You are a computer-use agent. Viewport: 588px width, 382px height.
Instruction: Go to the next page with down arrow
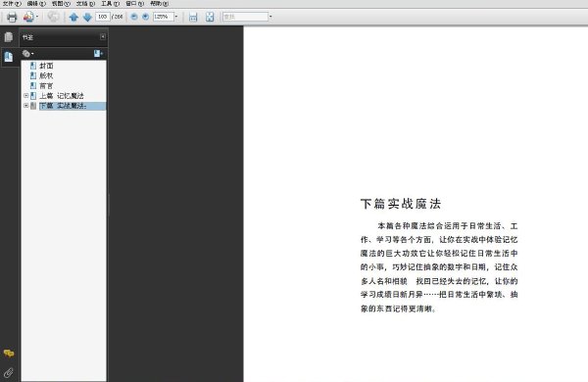point(87,17)
